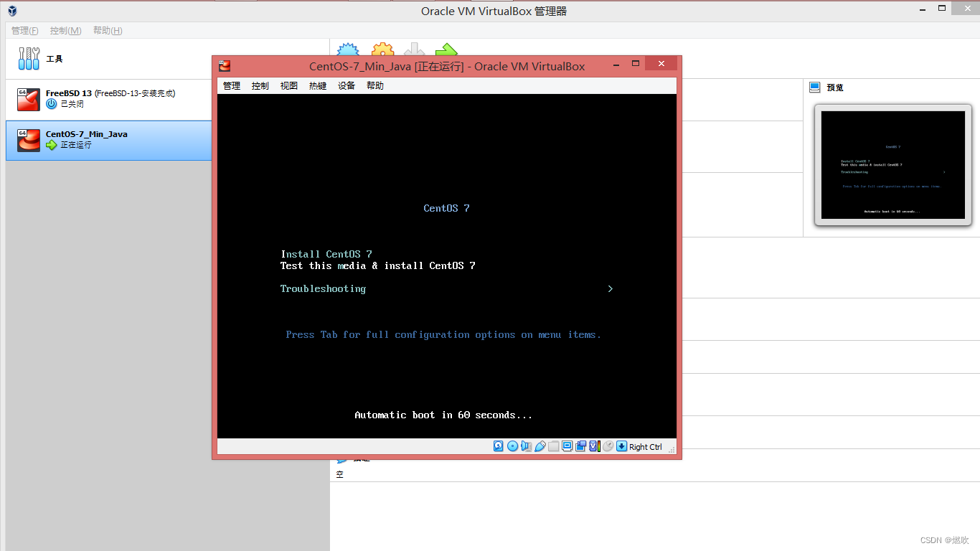Image resolution: width=980 pixels, height=551 pixels.
Task: Click the CentOS 64-bit OS icon
Action: click(29, 141)
